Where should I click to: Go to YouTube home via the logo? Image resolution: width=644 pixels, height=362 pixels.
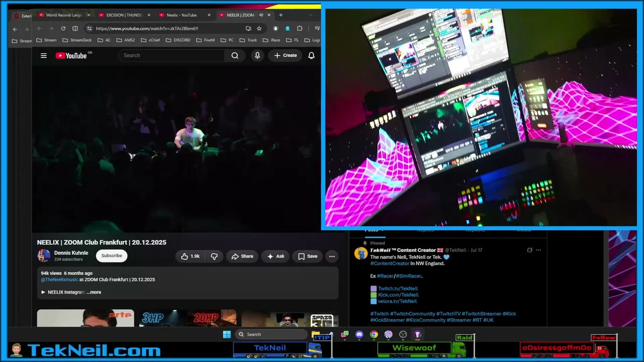[71, 55]
